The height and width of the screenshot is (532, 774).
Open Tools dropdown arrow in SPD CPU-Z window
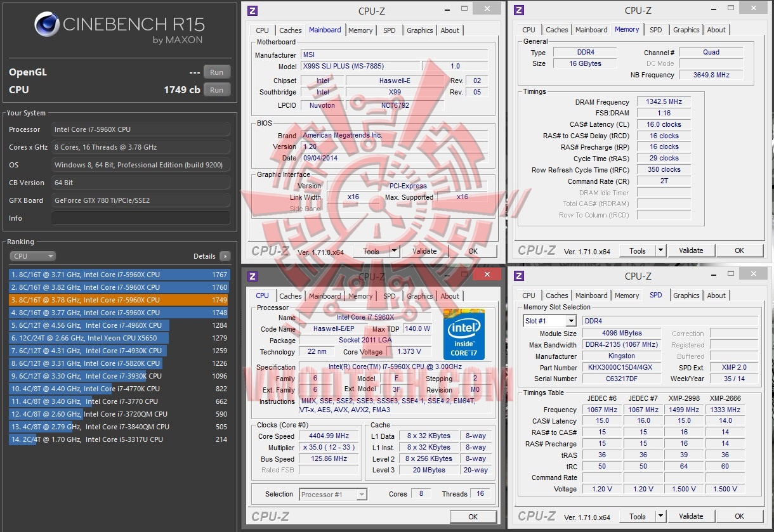pyautogui.click(x=660, y=516)
